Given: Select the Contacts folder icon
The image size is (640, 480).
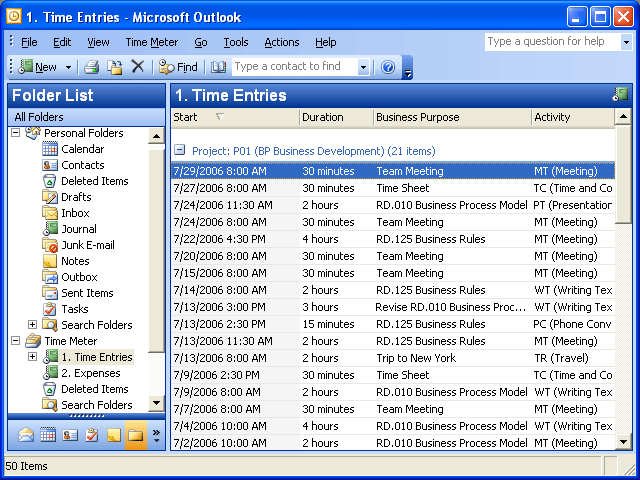Looking at the screenshot, I should pos(50,165).
